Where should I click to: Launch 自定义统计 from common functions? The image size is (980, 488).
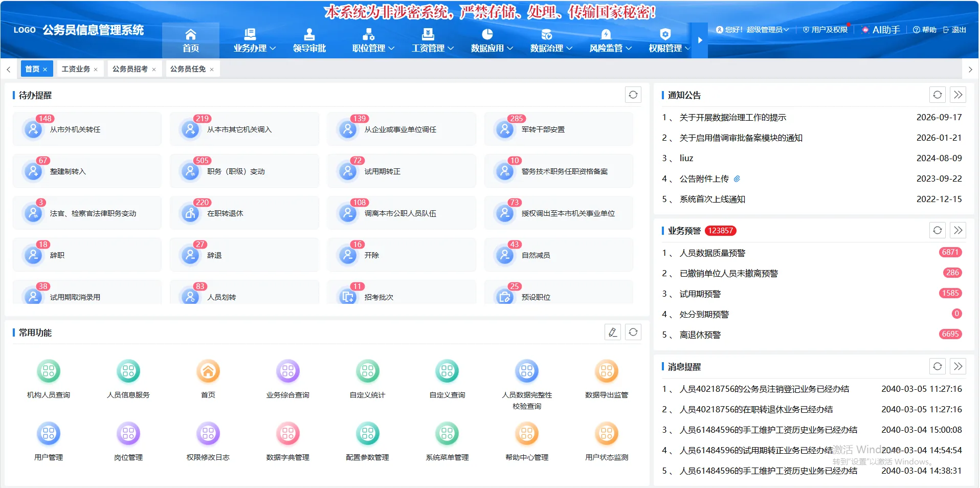click(x=368, y=371)
